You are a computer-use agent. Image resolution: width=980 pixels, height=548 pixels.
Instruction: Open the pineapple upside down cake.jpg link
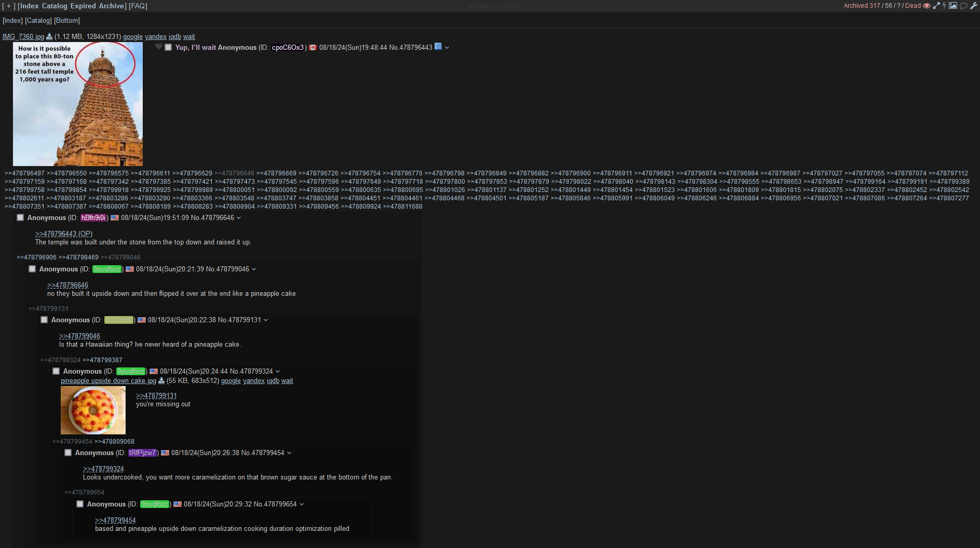[x=108, y=380]
